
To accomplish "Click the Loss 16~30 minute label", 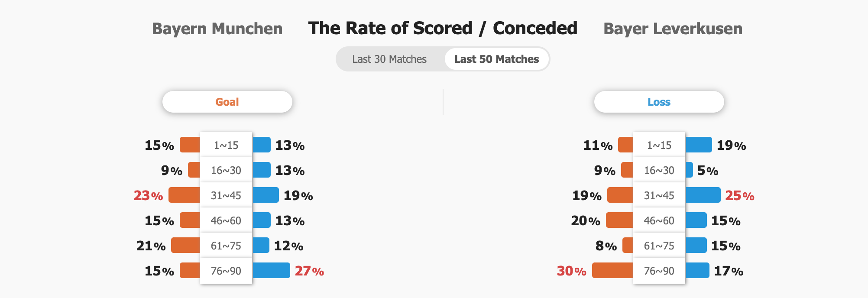I will point(659,170).
